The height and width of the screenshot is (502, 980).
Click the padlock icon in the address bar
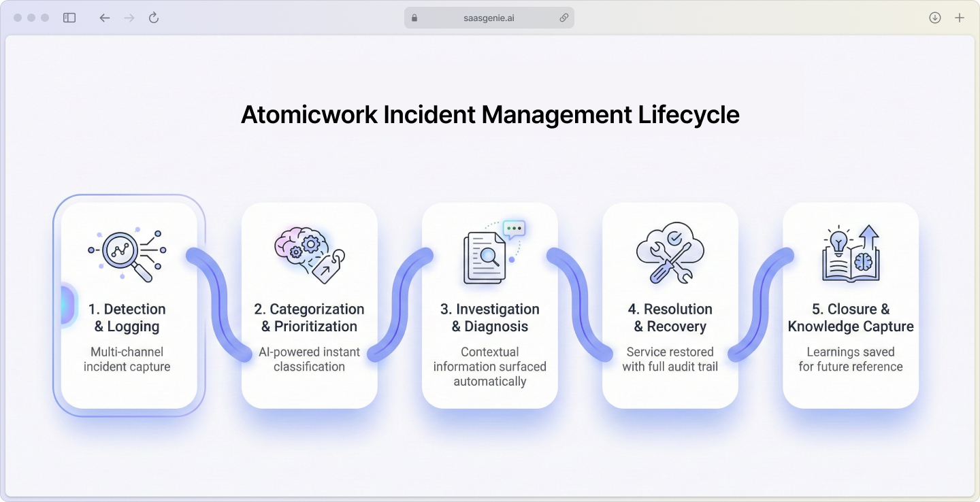[x=414, y=17]
